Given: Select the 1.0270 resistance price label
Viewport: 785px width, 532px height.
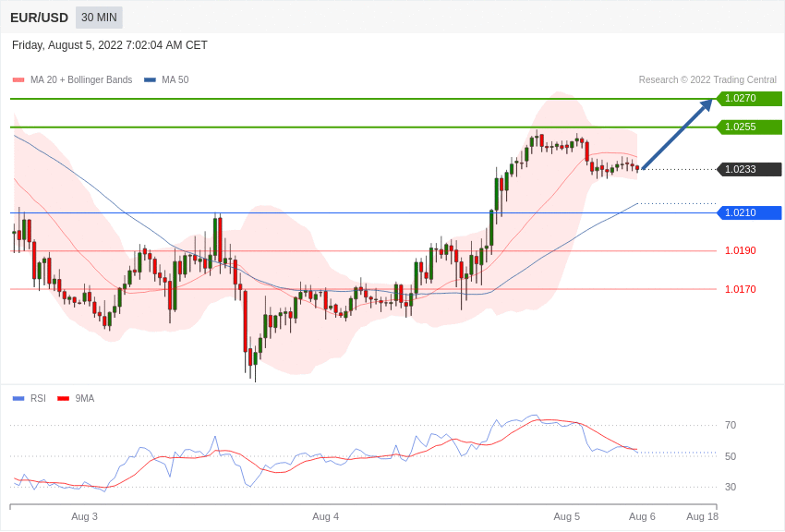Looking at the screenshot, I should 749,98.
